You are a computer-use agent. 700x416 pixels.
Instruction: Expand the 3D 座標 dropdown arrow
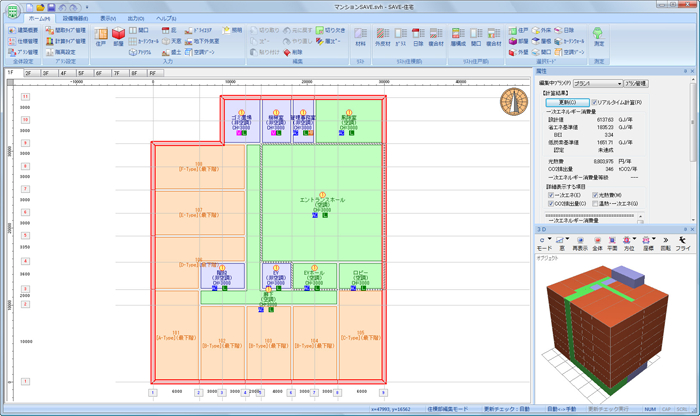pos(654,239)
